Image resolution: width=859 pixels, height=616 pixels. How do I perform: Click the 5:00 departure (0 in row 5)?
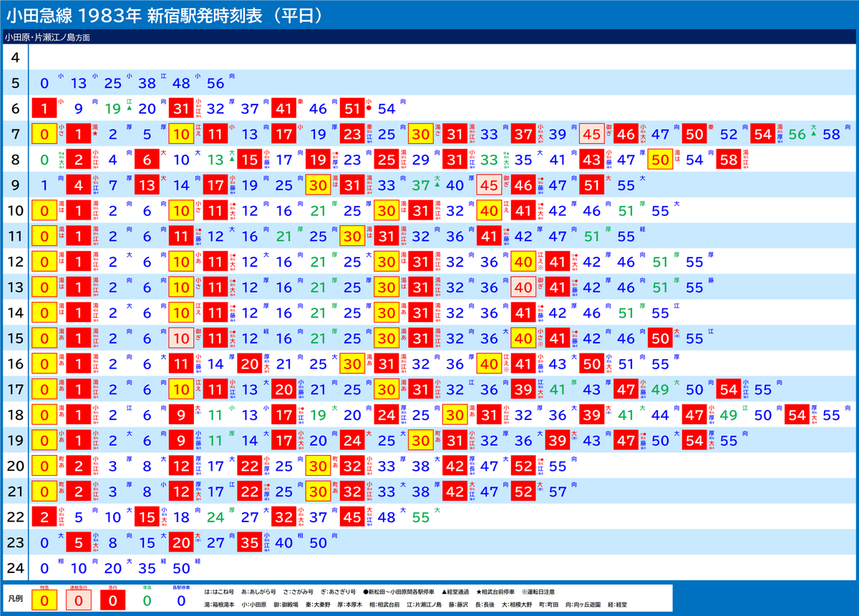tap(44, 83)
